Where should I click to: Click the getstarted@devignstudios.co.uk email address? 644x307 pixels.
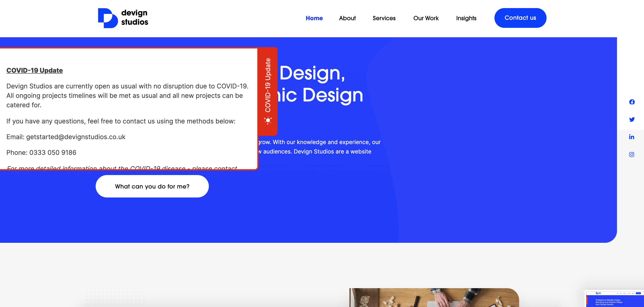pos(76,137)
